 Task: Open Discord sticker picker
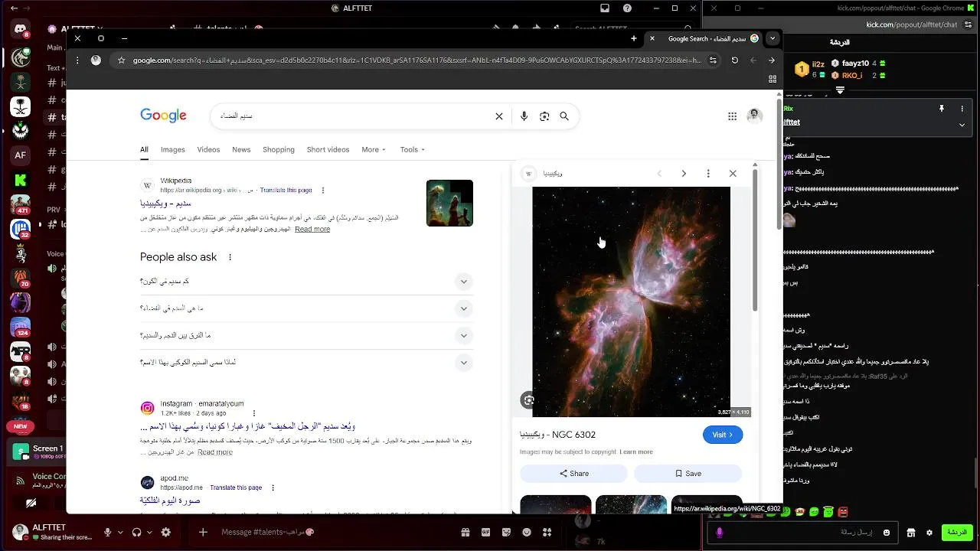pos(506,532)
